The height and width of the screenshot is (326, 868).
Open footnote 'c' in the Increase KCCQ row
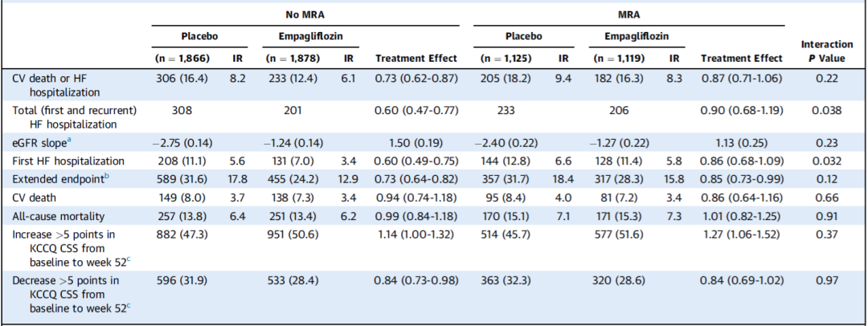pos(129,257)
